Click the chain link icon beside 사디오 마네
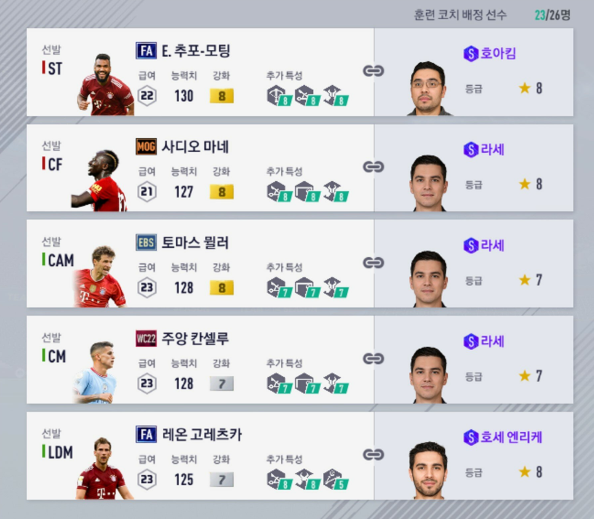This screenshot has width=594, height=519. pos(374,167)
